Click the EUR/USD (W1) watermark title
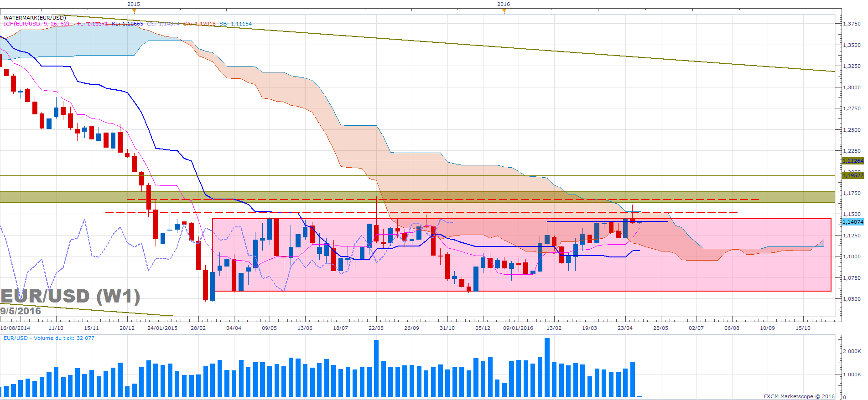Image resolution: width=868 pixels, height=400 pixels. pyautogui.click(x=70, y=296)
